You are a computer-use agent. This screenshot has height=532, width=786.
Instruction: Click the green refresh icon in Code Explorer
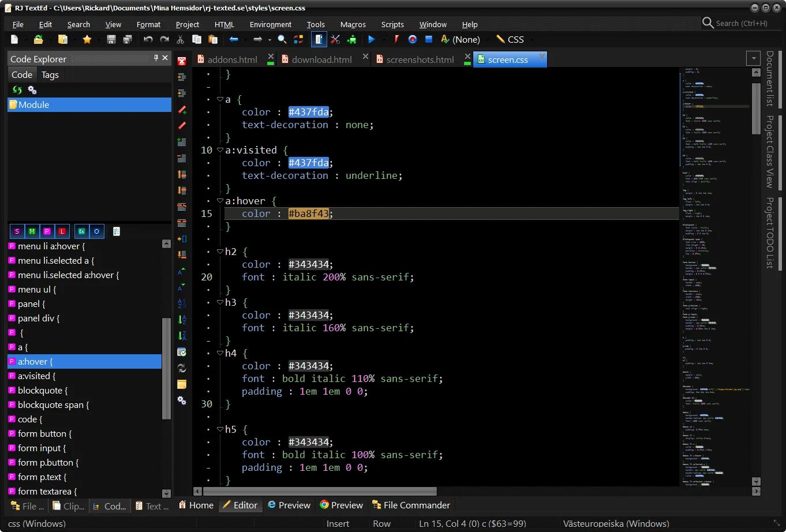(17, 90)
